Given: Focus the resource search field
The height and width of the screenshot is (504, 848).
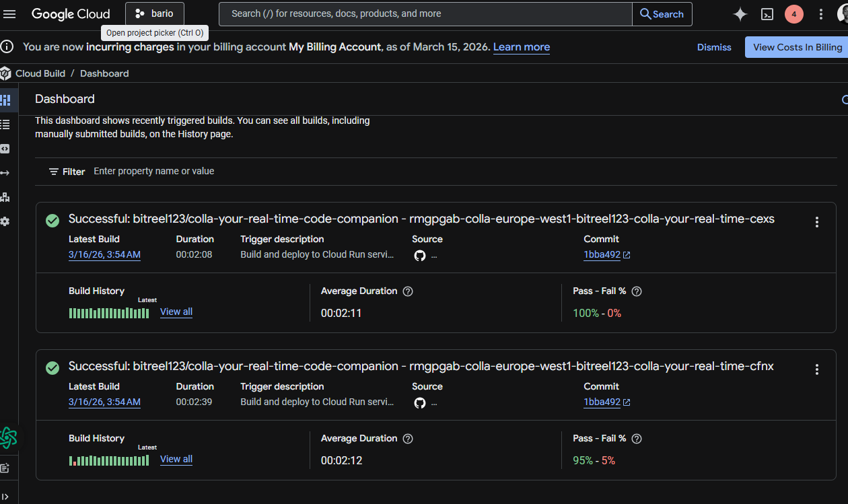Looking at the screenshot, I should 425,13.
